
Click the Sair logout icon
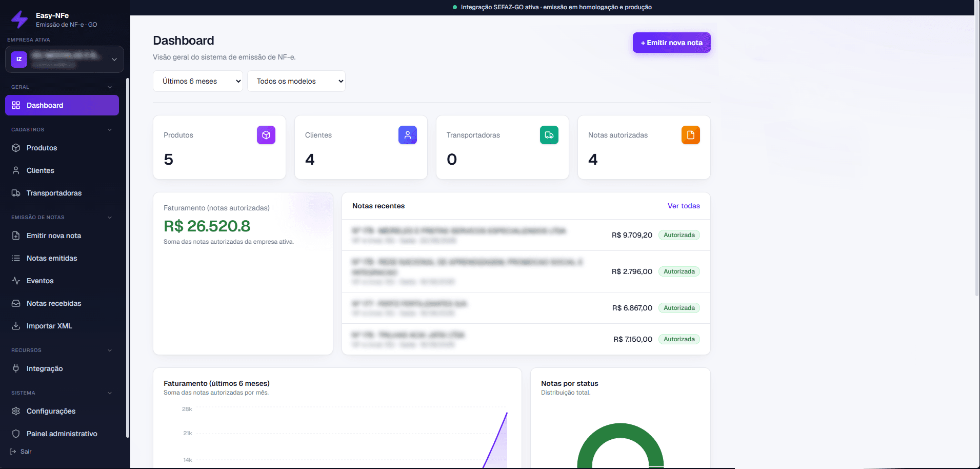pyautogui.click(x=13, y=452)
